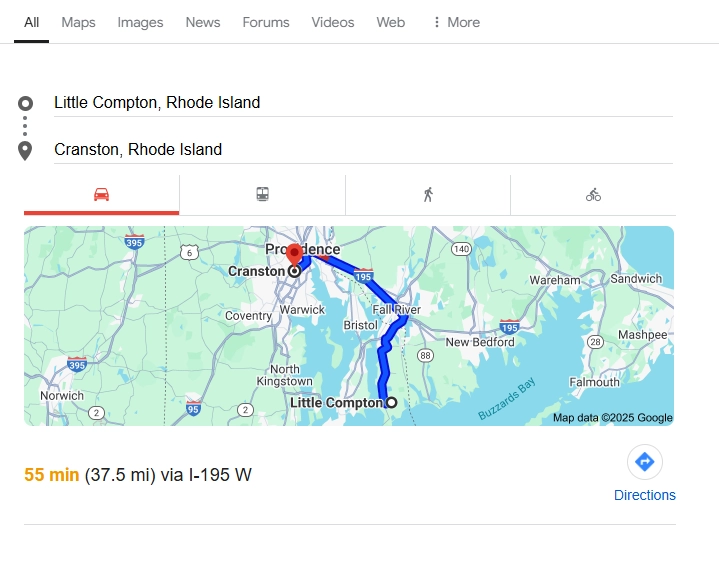
Task: Select the Web results tab
Action: [x=390, y=22]
